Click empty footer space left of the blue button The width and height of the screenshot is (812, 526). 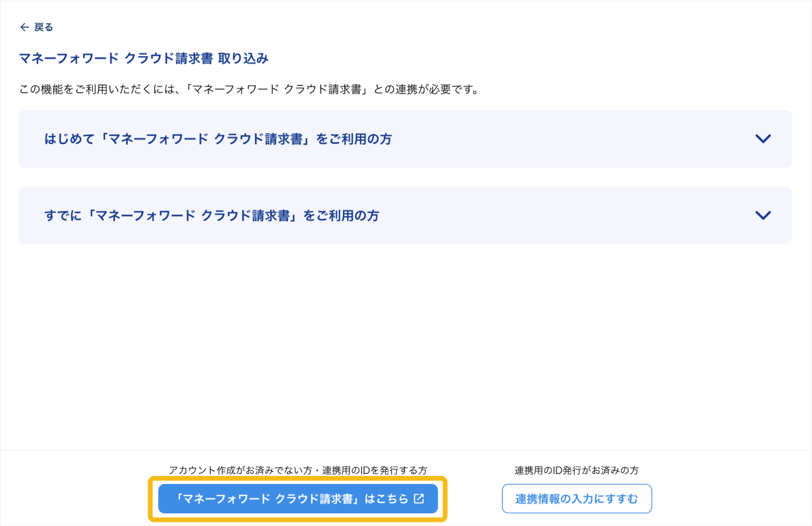coord(74,499)
